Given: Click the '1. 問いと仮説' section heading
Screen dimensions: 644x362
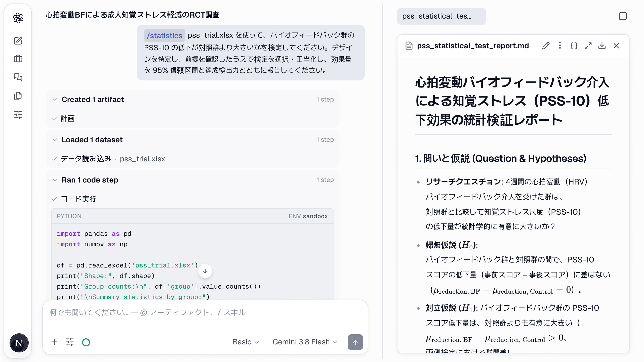Looking at the screenshot, I should click(x=501, y=158).
